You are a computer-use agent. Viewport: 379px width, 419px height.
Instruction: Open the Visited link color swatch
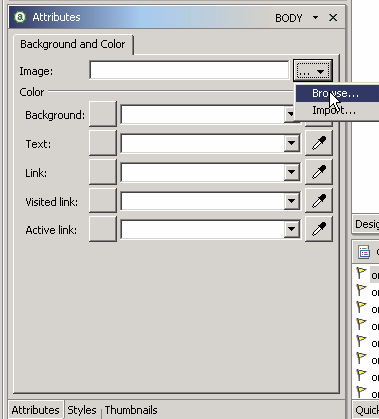[x=103, y=201]
